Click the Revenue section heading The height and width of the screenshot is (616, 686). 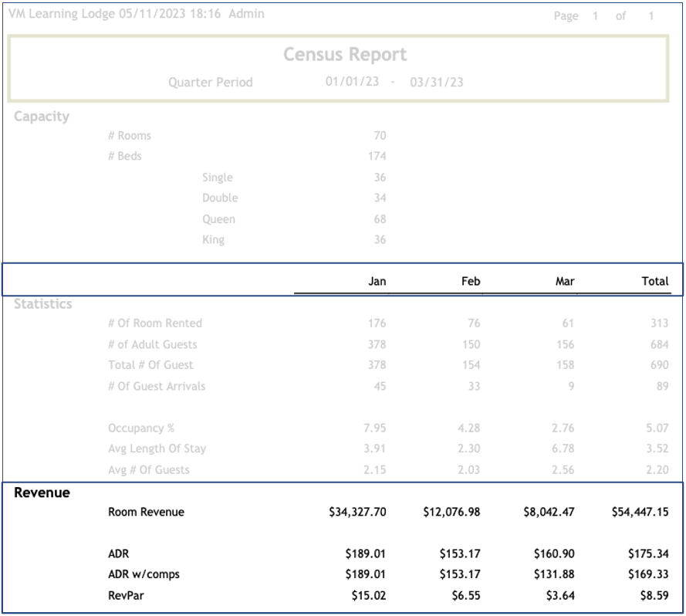pos(42,492)
